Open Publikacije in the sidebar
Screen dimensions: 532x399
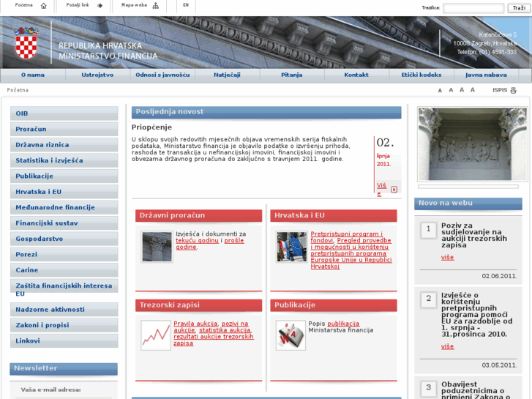tap(64, 176)
